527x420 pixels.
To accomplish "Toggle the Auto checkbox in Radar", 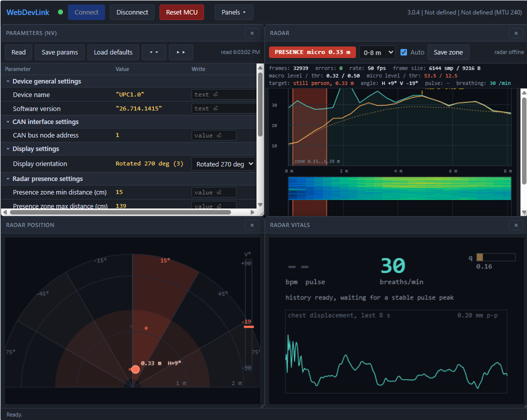I will pyautogui.click(x=403, y=52).
